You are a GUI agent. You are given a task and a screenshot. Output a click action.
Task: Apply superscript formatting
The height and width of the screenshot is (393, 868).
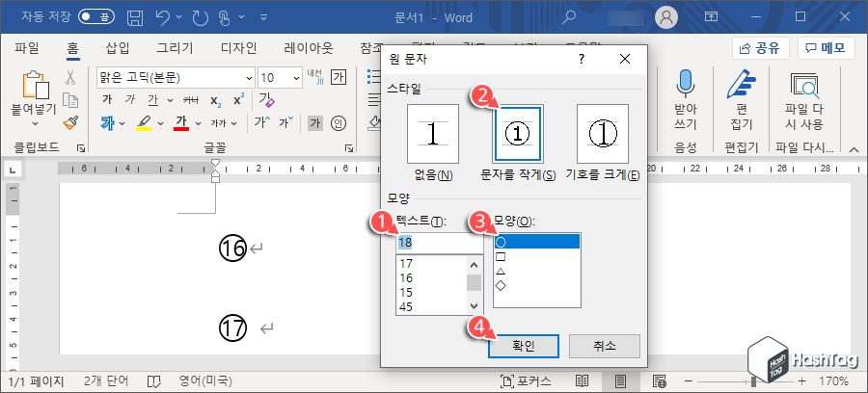tap(238, 100)
